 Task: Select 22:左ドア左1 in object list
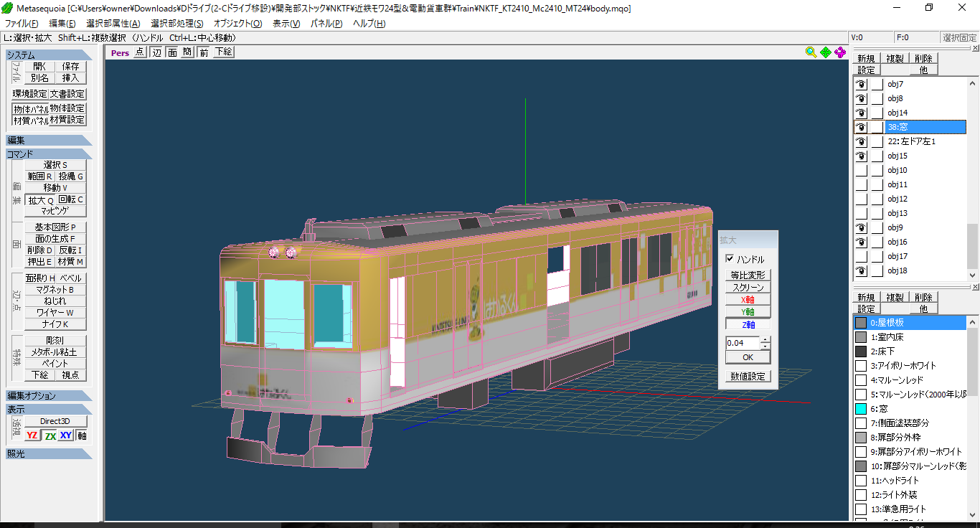tap(911, 141)
